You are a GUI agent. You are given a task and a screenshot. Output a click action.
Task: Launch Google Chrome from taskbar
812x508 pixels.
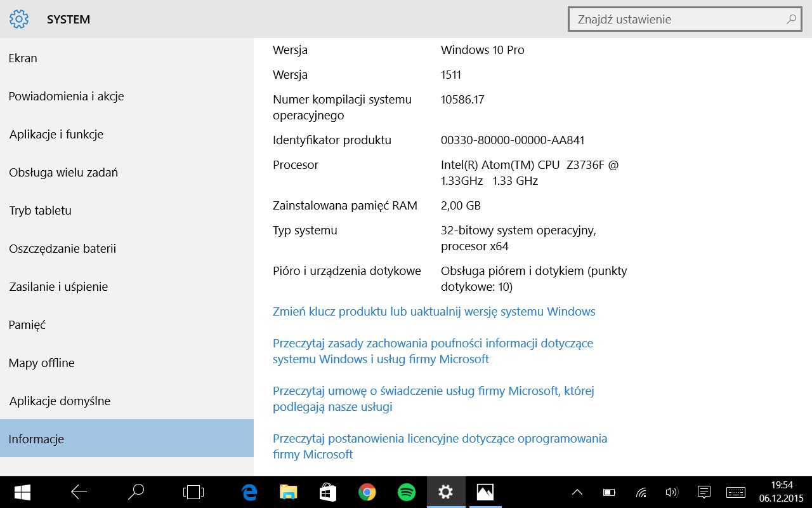tap(367, 492)
